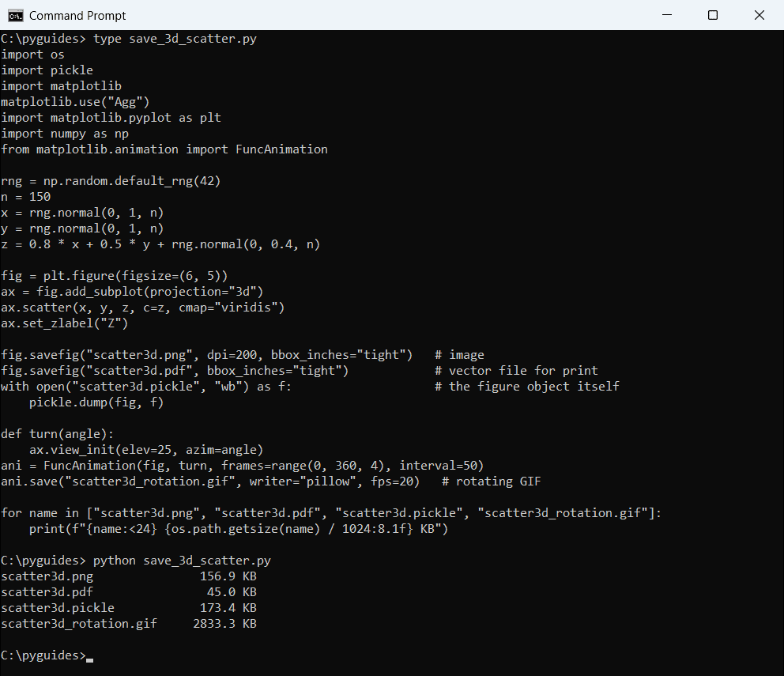Click the 'ani = FuncAnimation(...)' line

[x=243, y=466]
